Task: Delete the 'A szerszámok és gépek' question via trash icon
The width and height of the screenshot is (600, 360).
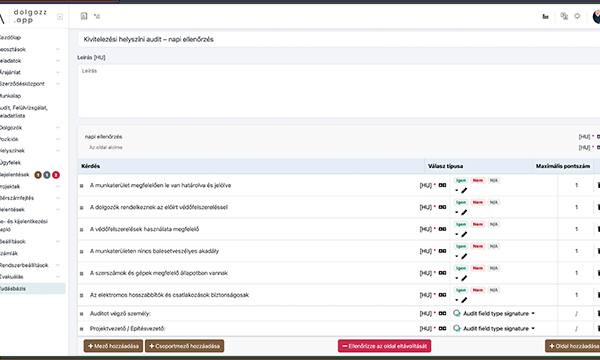Action: pyautogui.click(x=598, y=273)
